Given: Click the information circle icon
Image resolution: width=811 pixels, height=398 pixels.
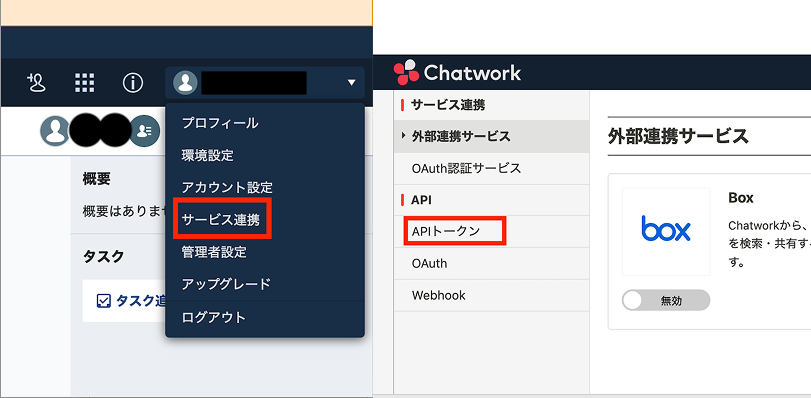Looking at the screenshot, I should pos(133,83).
